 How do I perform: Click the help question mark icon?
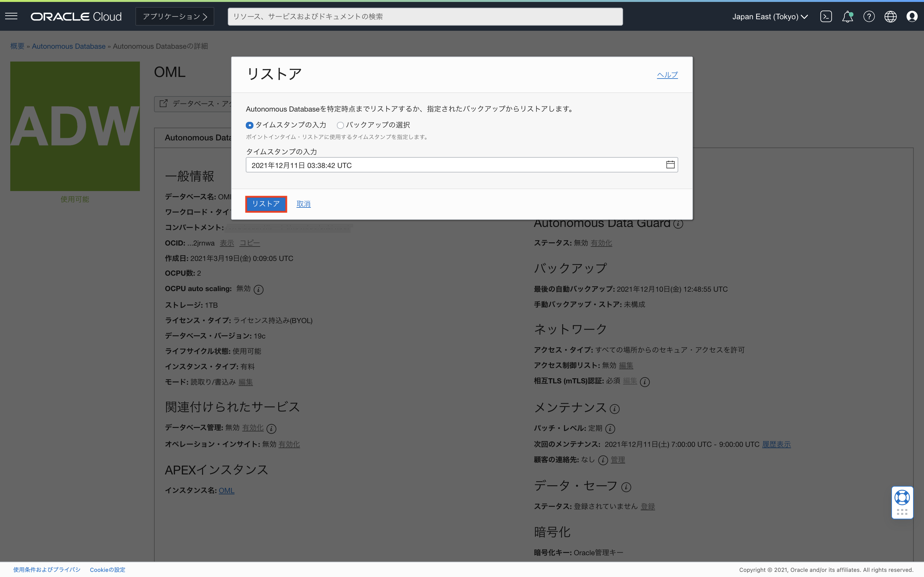(868, 16)
